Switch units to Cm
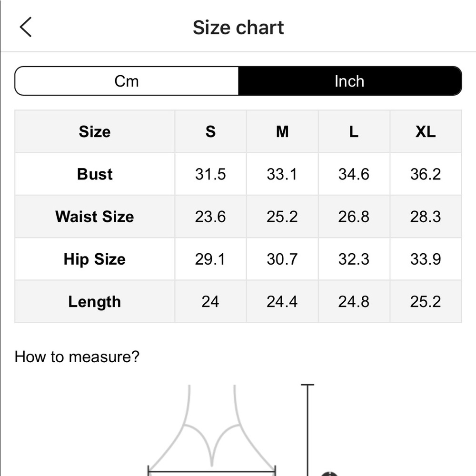 coord(127,81)
